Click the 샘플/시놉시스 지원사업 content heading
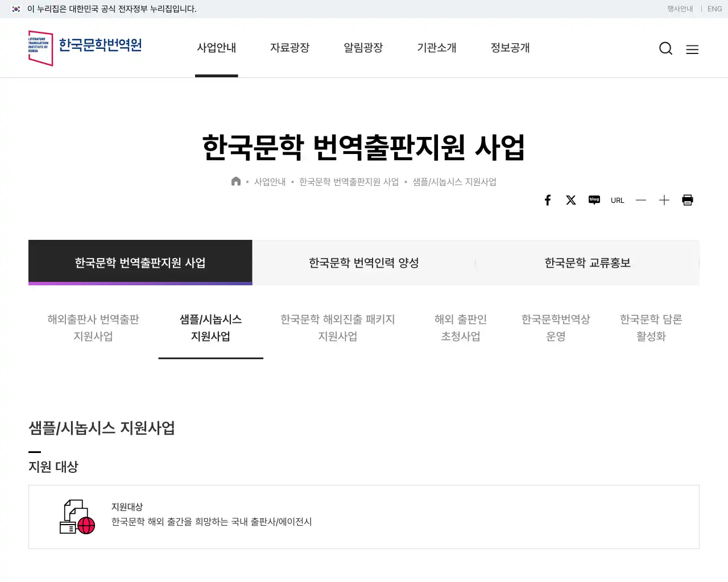This screenshot has height=582, width=728. pos(102,427)
